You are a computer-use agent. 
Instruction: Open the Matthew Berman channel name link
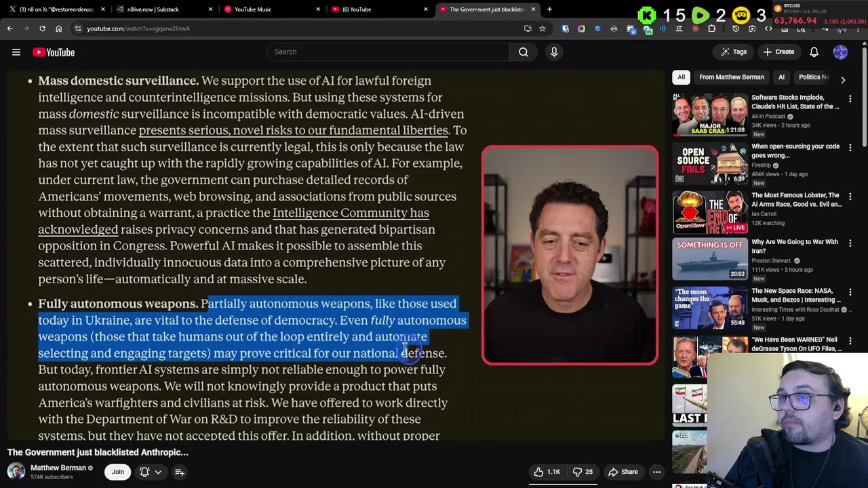[58, 468]
